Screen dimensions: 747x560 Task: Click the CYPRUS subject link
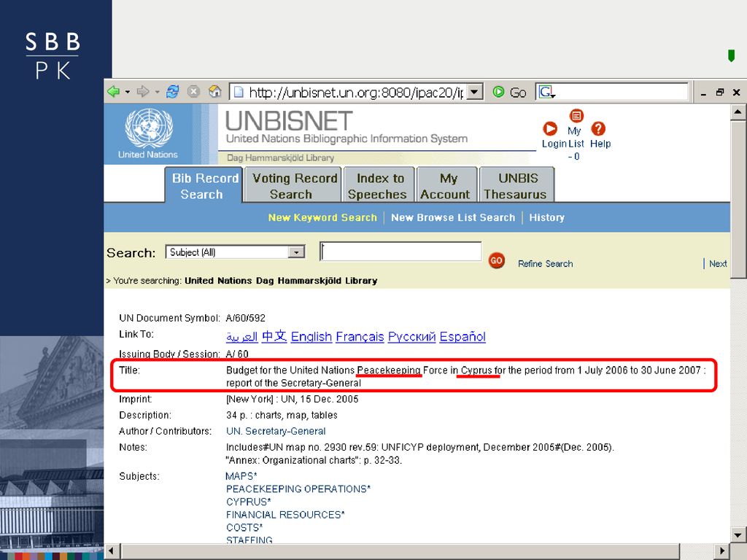click(249, 502)
